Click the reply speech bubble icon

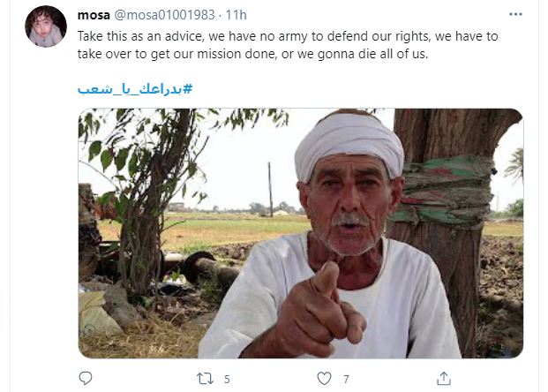tap(86, 379)
